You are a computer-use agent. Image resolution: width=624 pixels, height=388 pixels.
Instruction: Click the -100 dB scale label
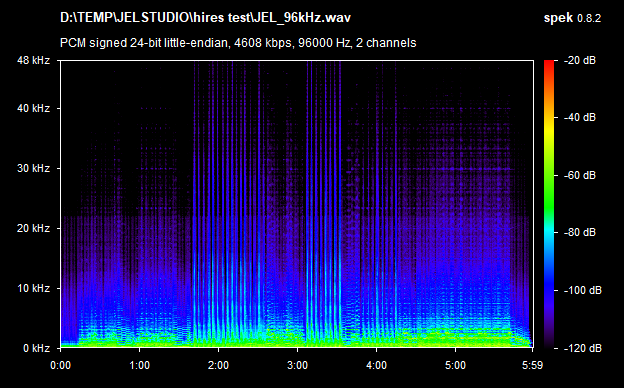click(583, 290)
